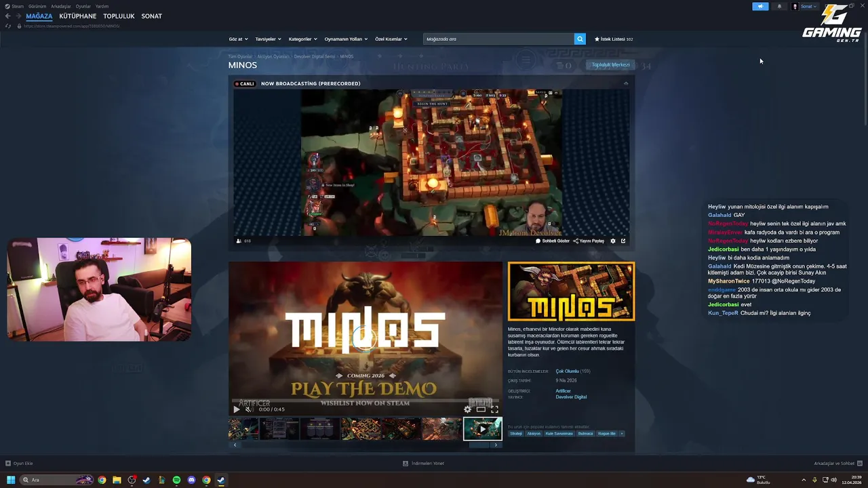Open İndirmeleri Yönet downloads manager
Image resolution: width=868 pixels, height=488 pixels.
(x=423, y=464)
